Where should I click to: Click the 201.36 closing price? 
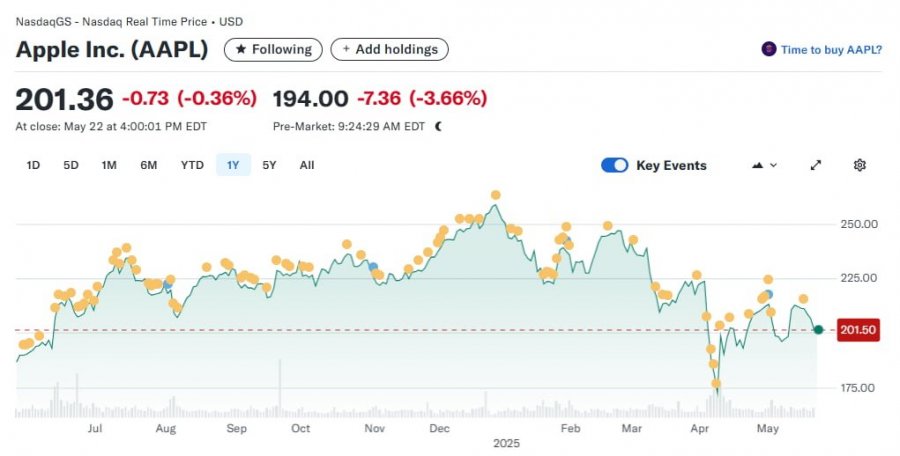point(64,99)
